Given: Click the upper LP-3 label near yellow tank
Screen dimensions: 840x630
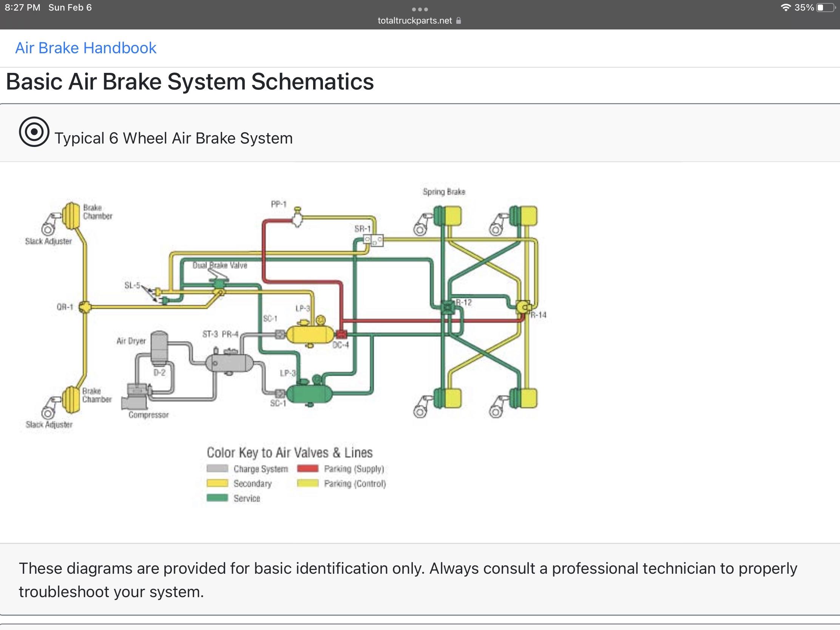Looking at the screenshot, I should click(x=303, y=308).
